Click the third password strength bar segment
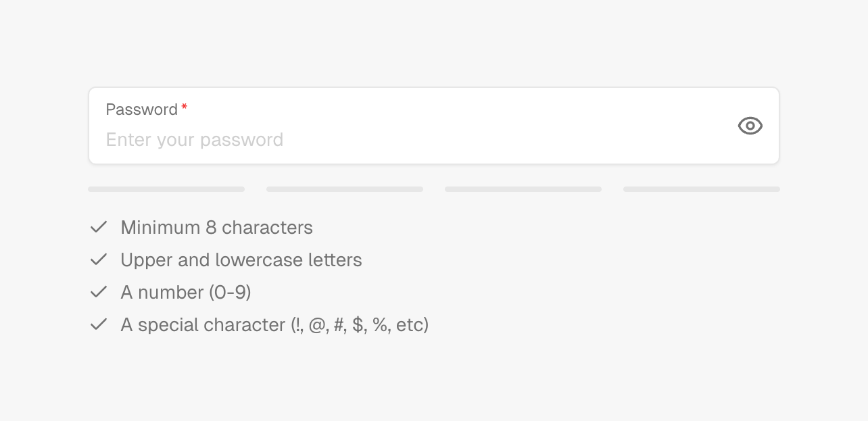This screenshot has width=868, height=421. click(x=523, y=189)
